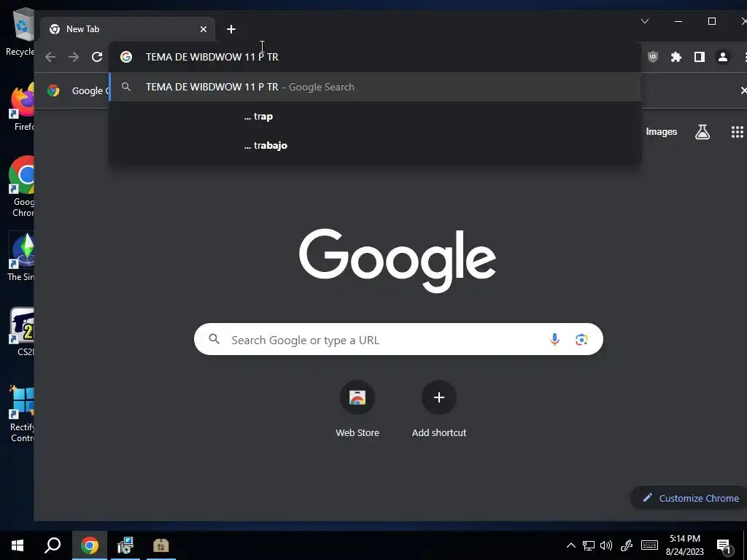Open the Google apps grid

tap(737, 132)
